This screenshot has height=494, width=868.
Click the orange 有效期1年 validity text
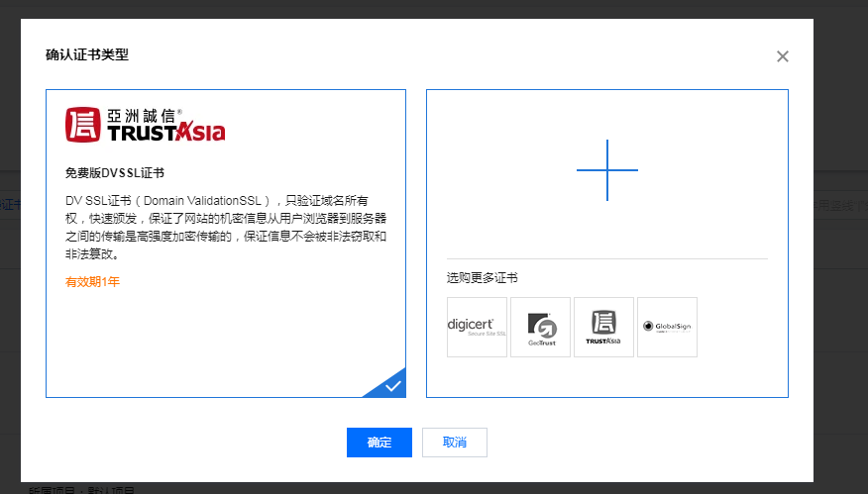[92, 282]
